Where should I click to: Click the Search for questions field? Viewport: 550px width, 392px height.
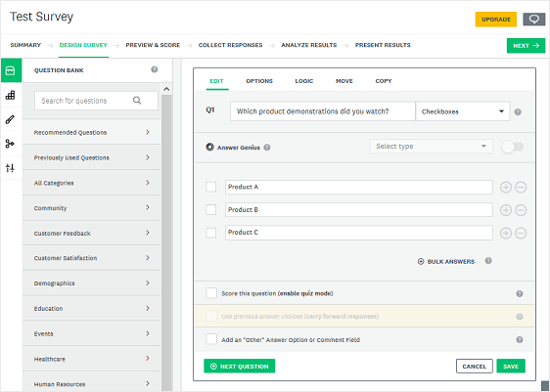96,101
